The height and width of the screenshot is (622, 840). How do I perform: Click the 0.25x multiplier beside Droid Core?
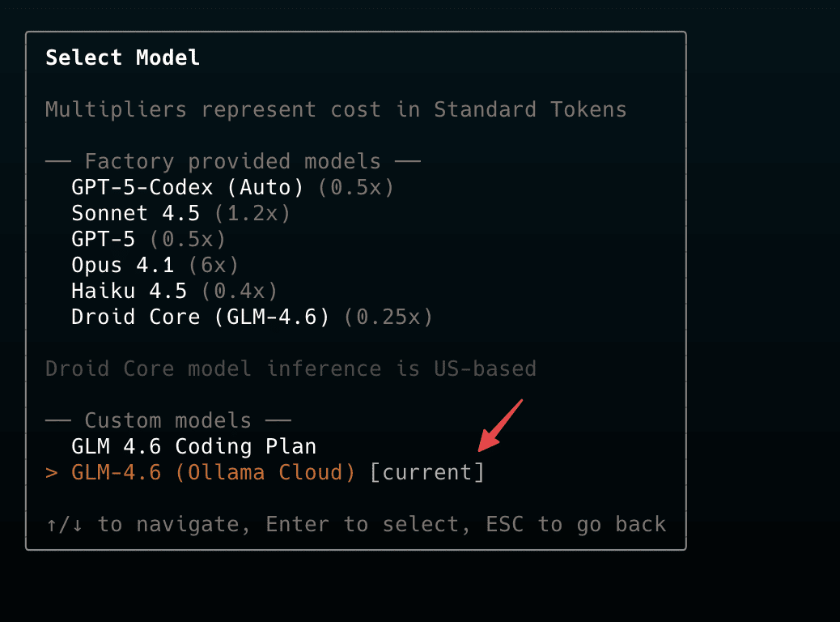388,317
